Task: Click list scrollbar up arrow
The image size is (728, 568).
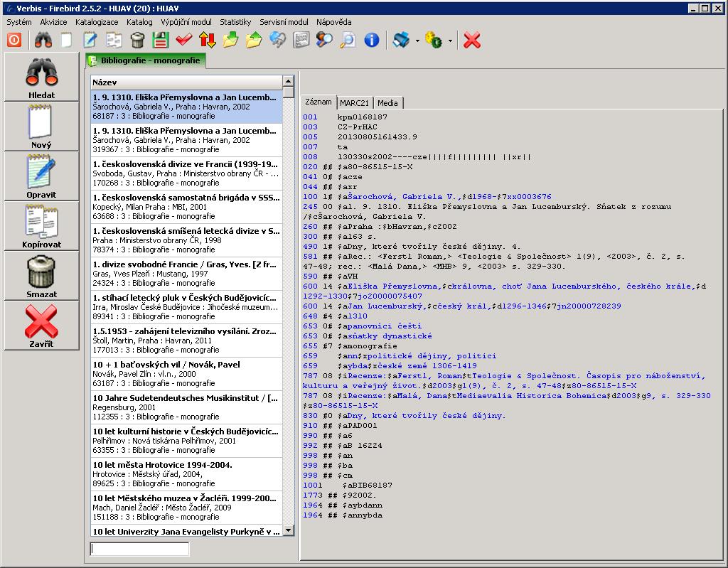Action: 289,81
